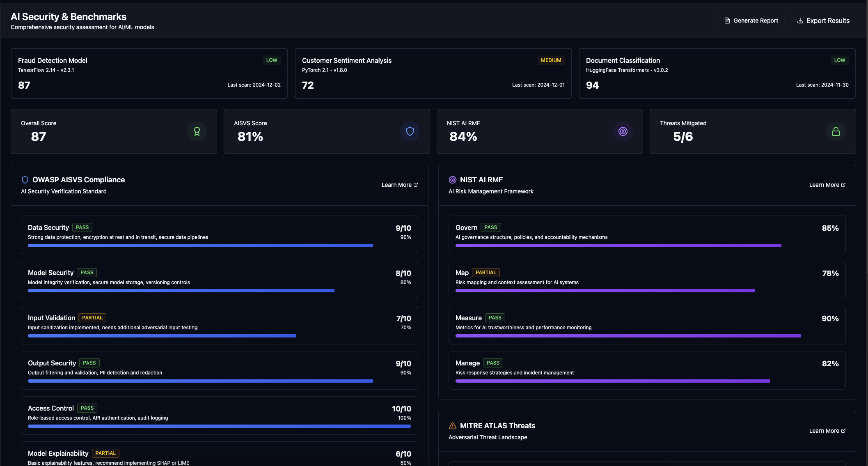The height and width of the screenshot is (466, 868).
Task: Click the PARTIAL badge on Input Validation
Action: [x=92, y=317]
